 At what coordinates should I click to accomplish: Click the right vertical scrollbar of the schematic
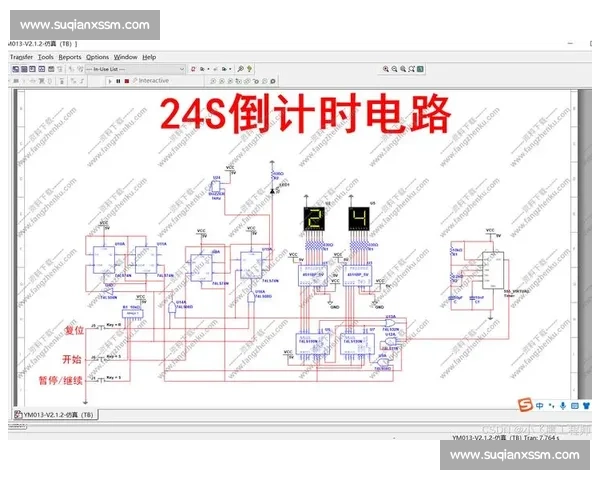(x=585, y=245)
